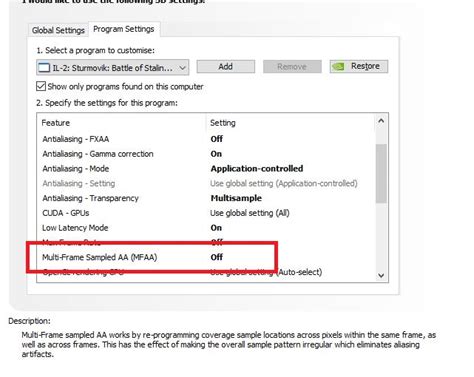Click the Remove button
474x377 pixels.
pos(292,67)
